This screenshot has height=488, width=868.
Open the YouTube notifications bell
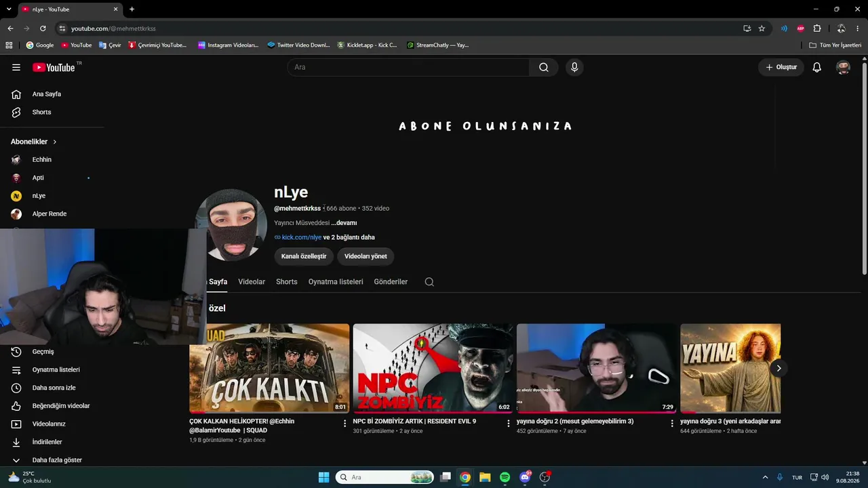[x=817, y=67]
